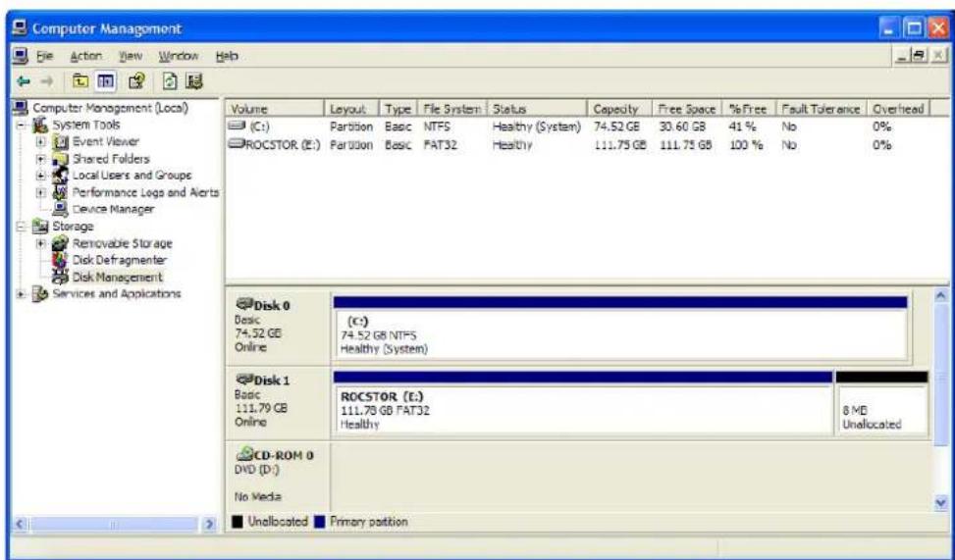Click the Disk 1 drive icon

coord(244,379)
